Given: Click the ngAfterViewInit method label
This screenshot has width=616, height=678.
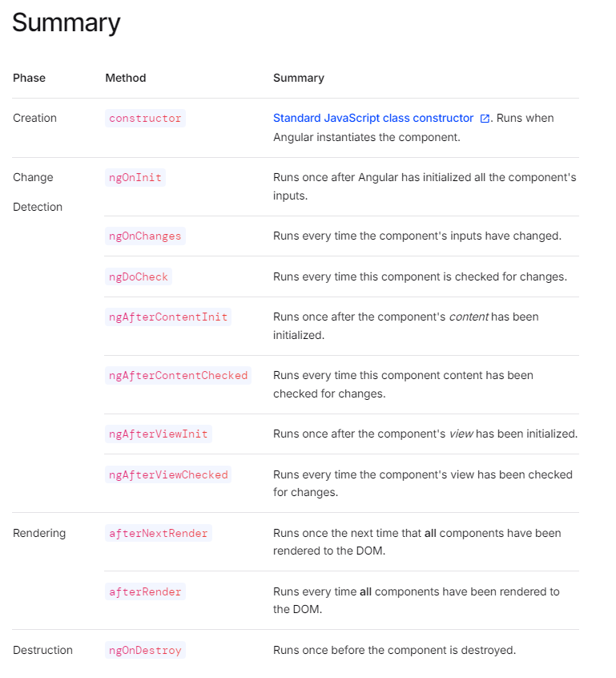Looking at the screenshot, I should pyautogui.click(x=159, y=434).
